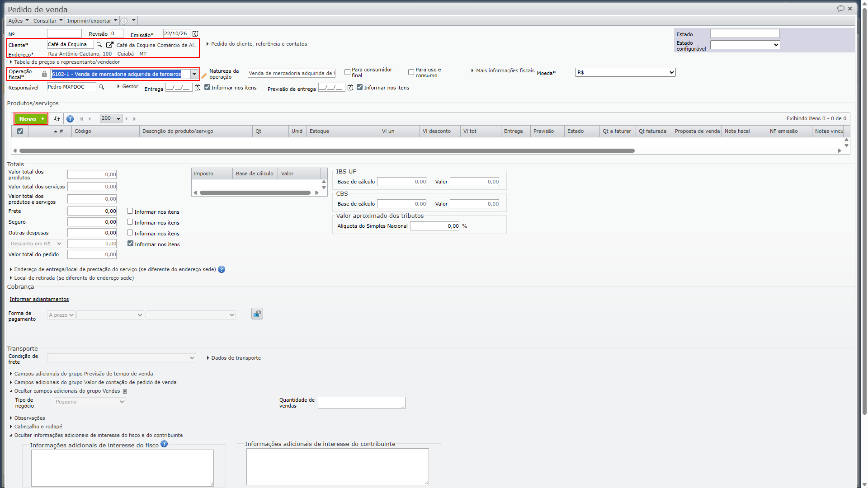
Task: Open grid help question mark icon
Action: (x=70, y=119)
